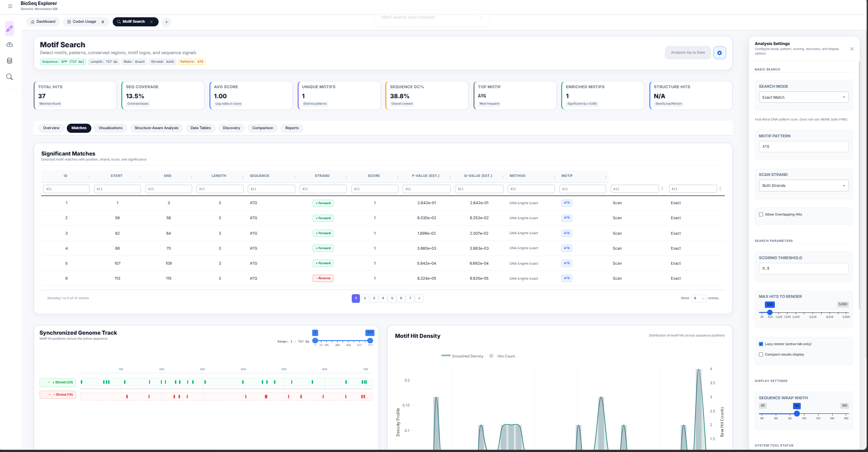Toggle Allow Overlapping Hits checkbox
Screen dimensions: 868x452
point(761,215)
